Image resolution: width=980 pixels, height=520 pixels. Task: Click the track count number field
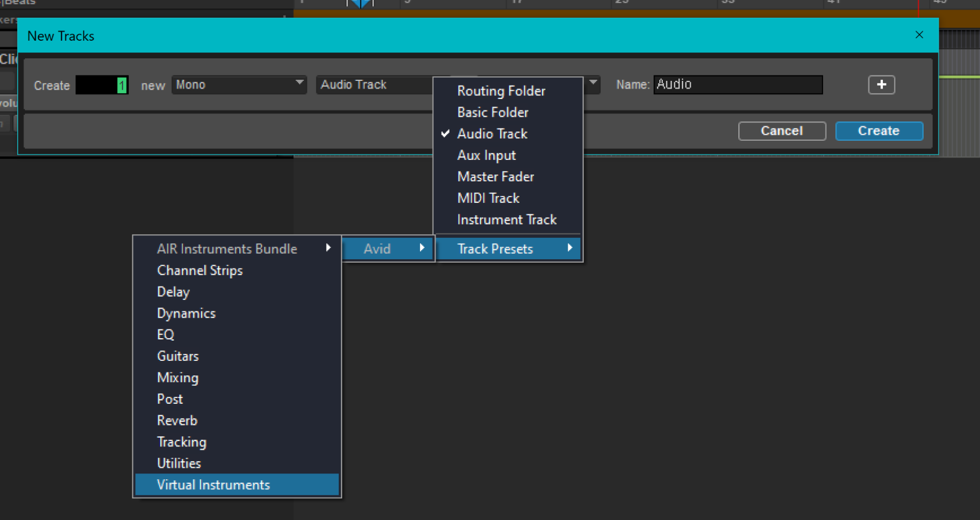pyautogui.click(x=102, y=85)
